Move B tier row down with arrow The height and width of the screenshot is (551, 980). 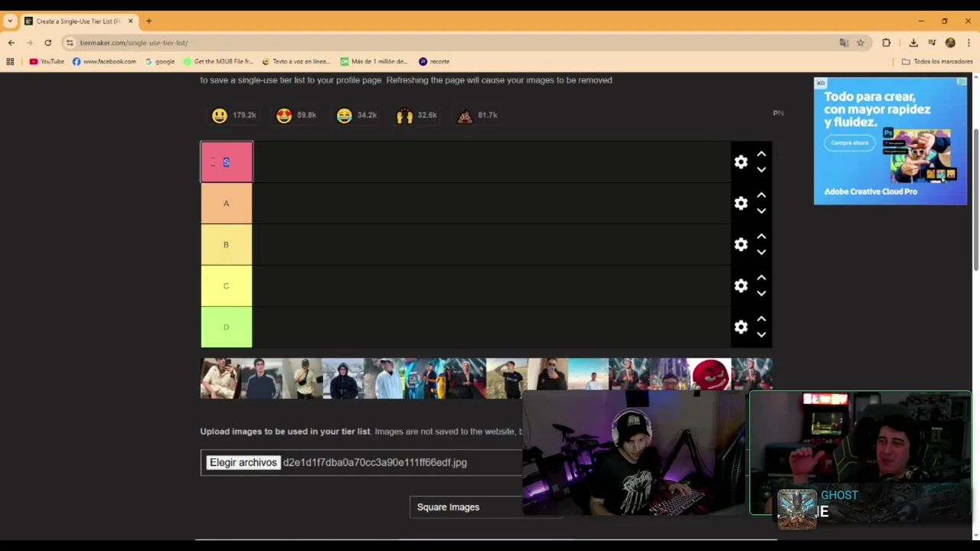click(761, 253)
